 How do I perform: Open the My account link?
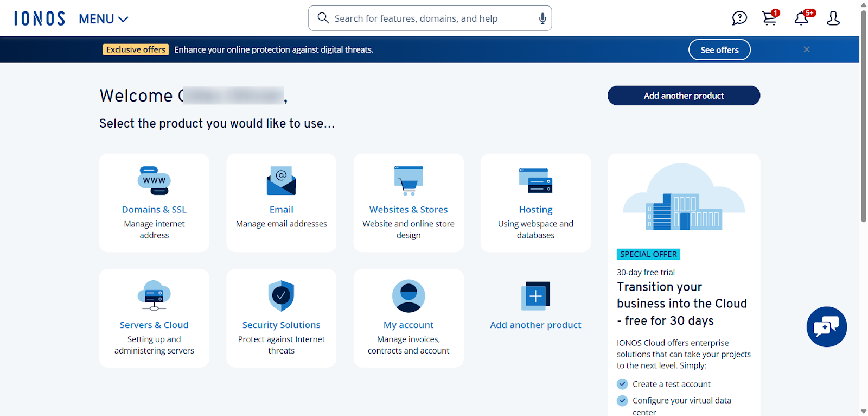click(x=409, y=325)
